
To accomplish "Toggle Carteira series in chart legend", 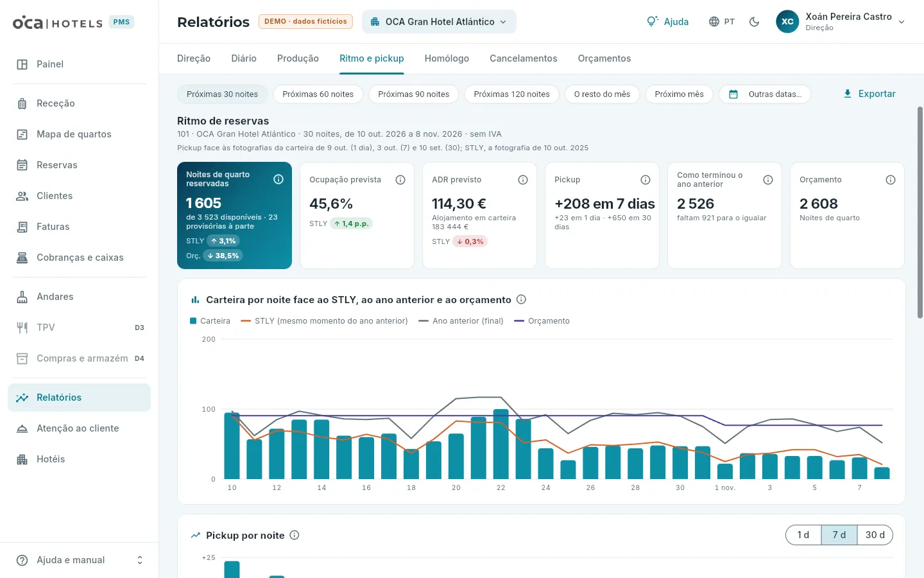I will click(x=210, y=321).
